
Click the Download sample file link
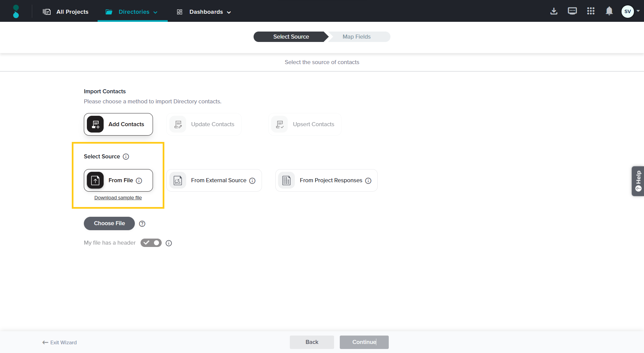point(118,198)
